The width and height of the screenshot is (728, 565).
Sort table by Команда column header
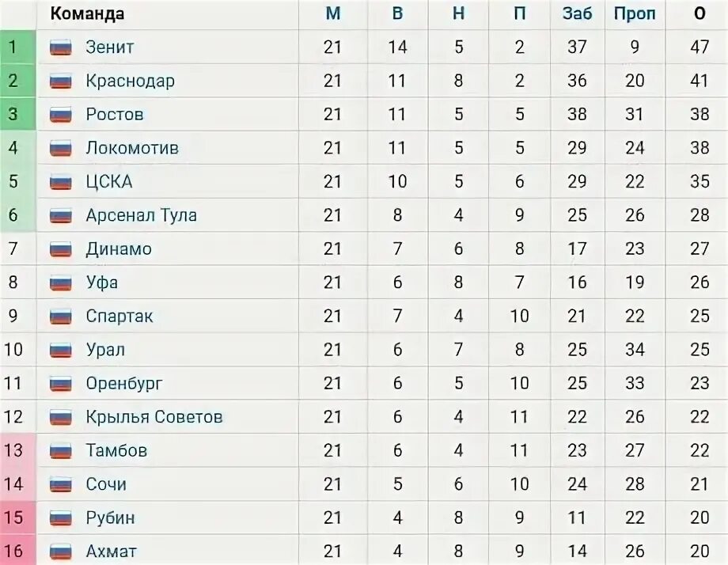(x=87, y=13)
